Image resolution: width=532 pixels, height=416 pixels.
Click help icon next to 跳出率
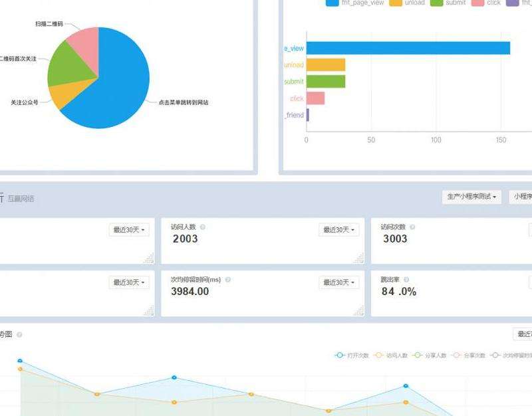(x=406, y=280)
